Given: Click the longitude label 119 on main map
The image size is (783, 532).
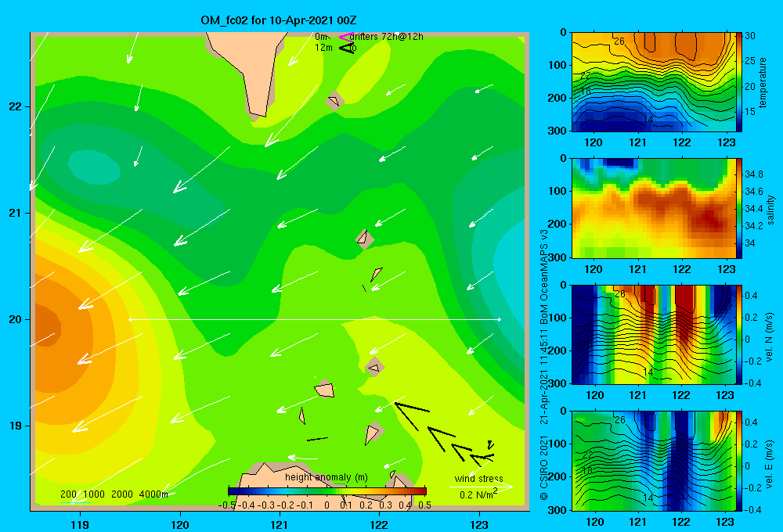Looking at the screenshot, I should point(80,524).
